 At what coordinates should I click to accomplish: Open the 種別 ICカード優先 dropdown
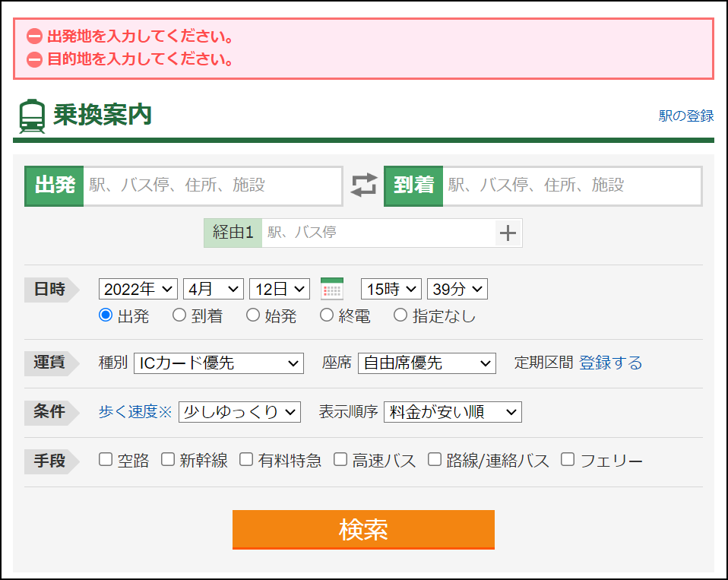pyautogui.click(x=218, y=363)
